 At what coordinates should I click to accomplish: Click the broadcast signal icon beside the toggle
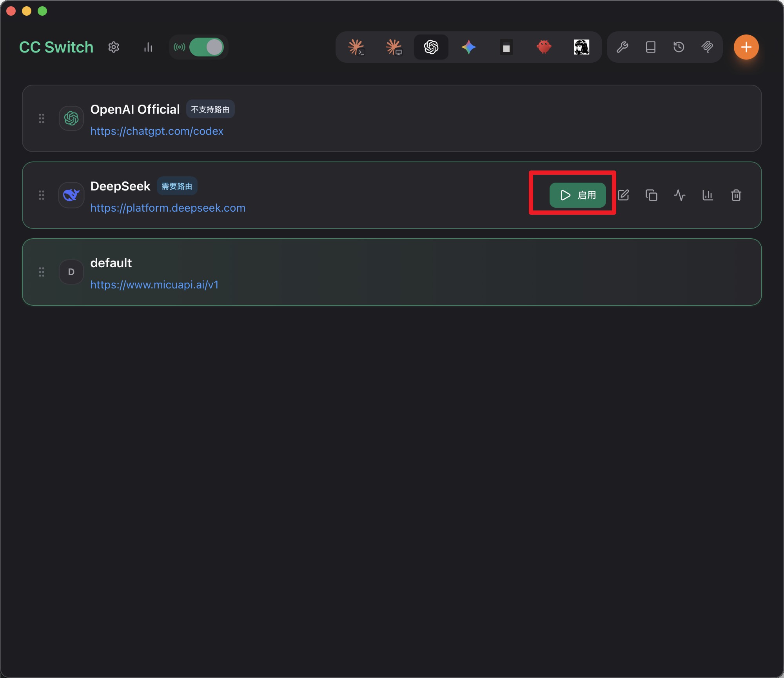(180, 47)
